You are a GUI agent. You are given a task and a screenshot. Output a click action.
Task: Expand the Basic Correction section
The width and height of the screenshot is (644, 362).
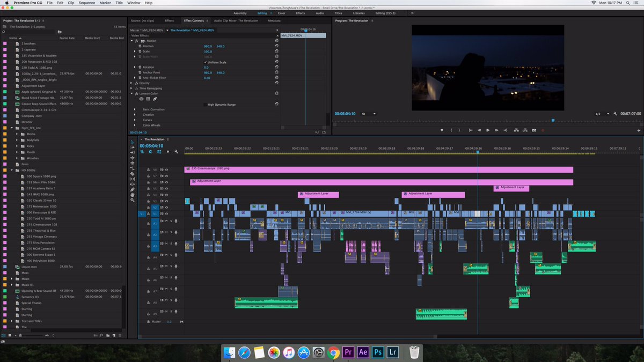[135, 109]
